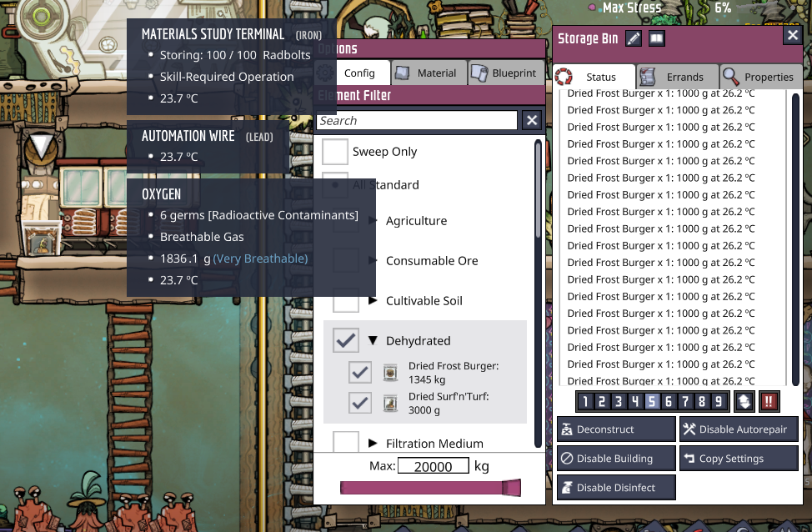Open the database book icon for Storage Bin

pyautogui.click(x=657, y=38)
